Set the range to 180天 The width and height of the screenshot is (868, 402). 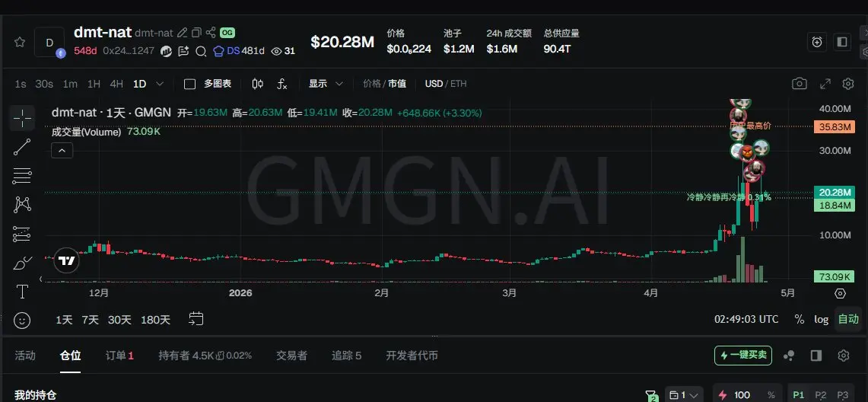click(x=155, y=320)
